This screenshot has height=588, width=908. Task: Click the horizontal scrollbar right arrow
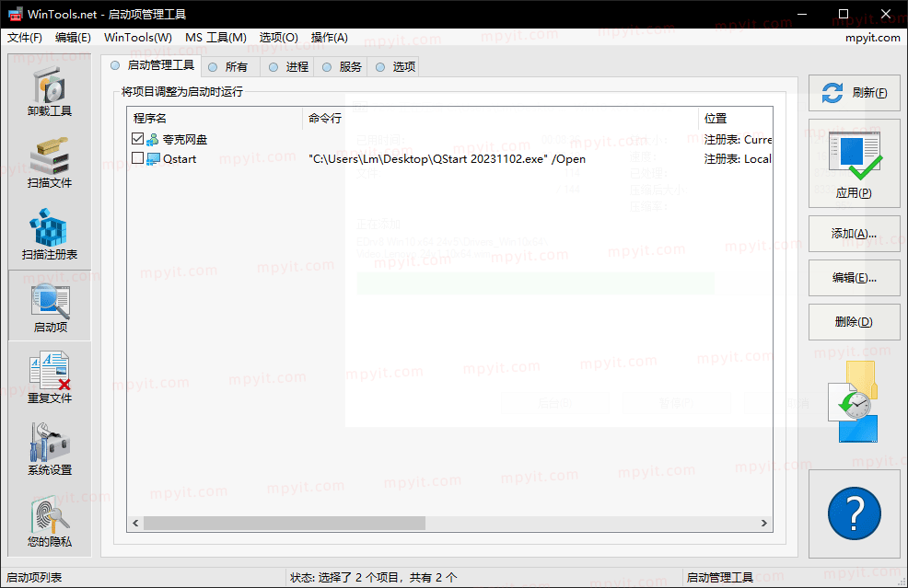tap(763, 524)
